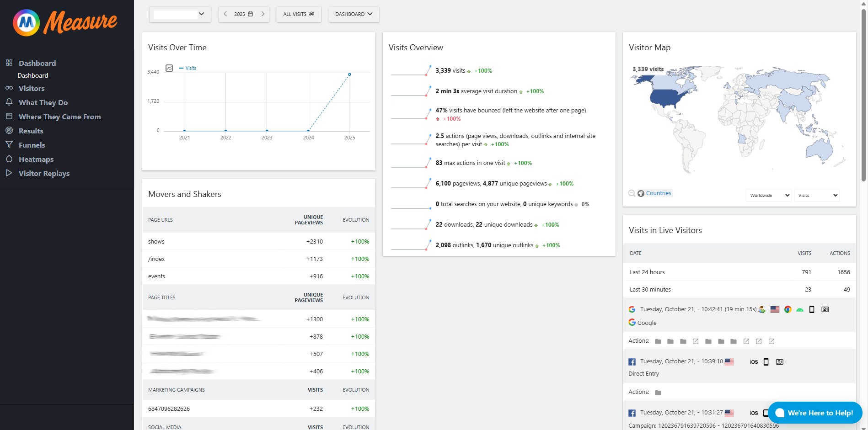Click the Chrome icon in the Google visit row
The width and height of the screenshot is (868, 430).
[x=788, y=309]
